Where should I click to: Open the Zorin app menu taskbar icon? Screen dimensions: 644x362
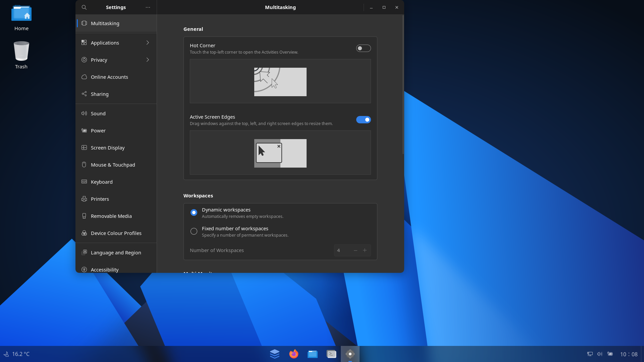(x=275, y=354)
